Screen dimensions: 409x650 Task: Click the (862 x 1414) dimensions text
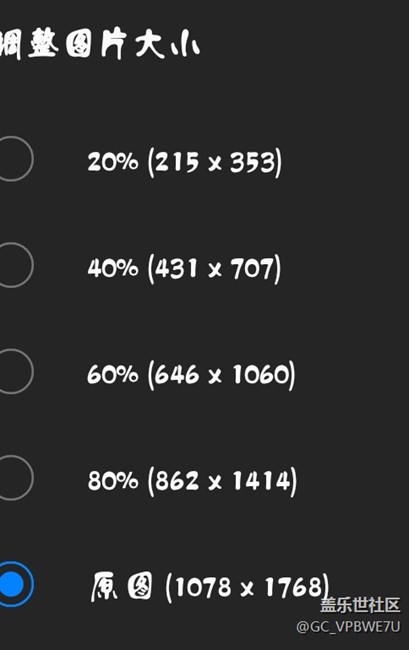point(222,481)
